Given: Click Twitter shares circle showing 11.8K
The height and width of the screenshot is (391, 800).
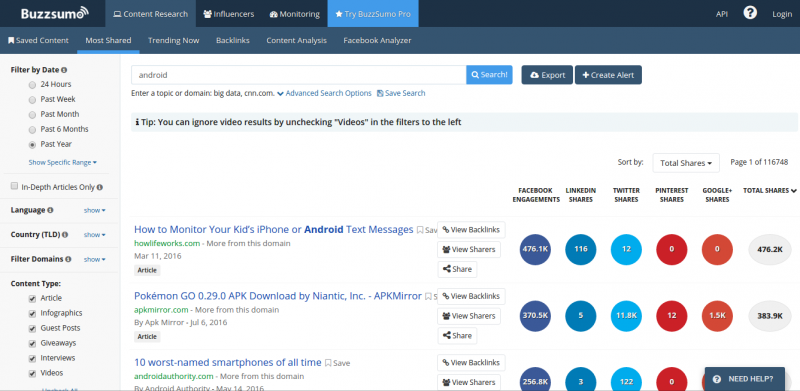Looking at the screenshot, I should 626,316.
